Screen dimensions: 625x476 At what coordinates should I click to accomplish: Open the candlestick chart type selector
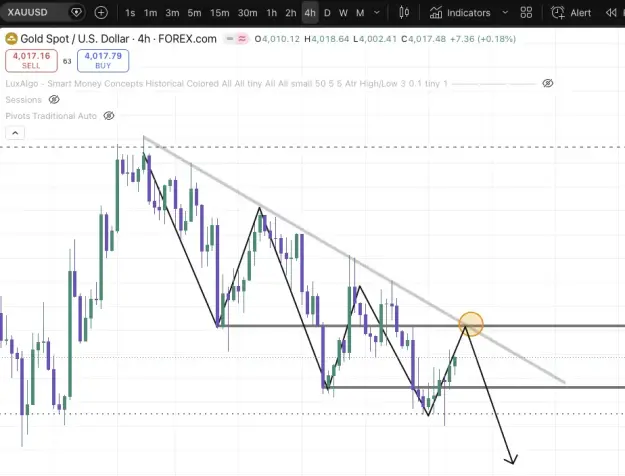tap(404, 13)
